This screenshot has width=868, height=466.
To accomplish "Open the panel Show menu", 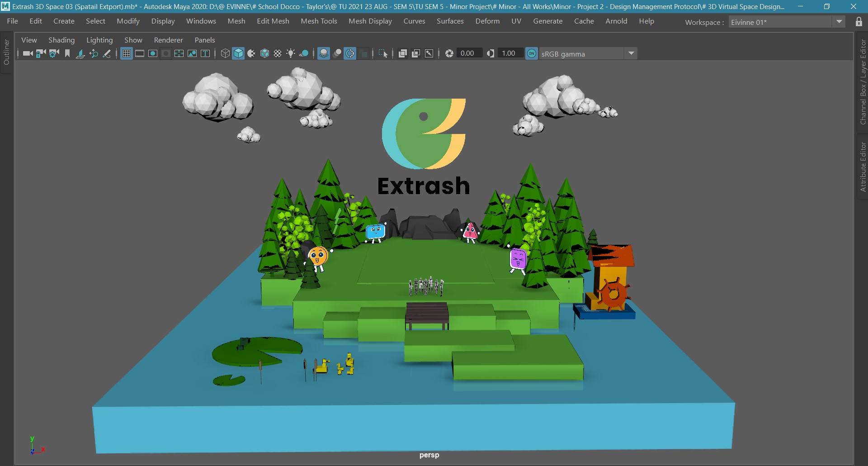I will coord(133,40).
